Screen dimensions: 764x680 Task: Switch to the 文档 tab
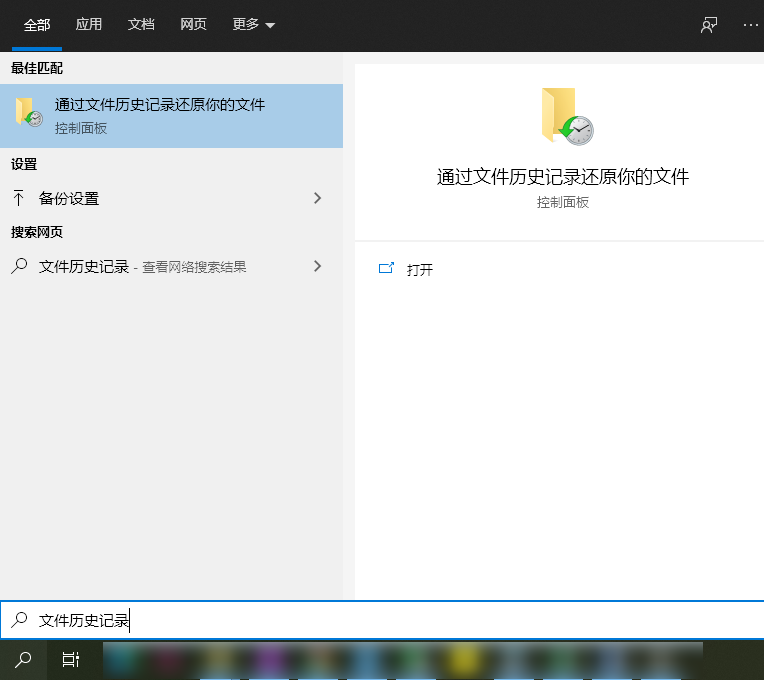pyautogui.click(x=141, y=24)
